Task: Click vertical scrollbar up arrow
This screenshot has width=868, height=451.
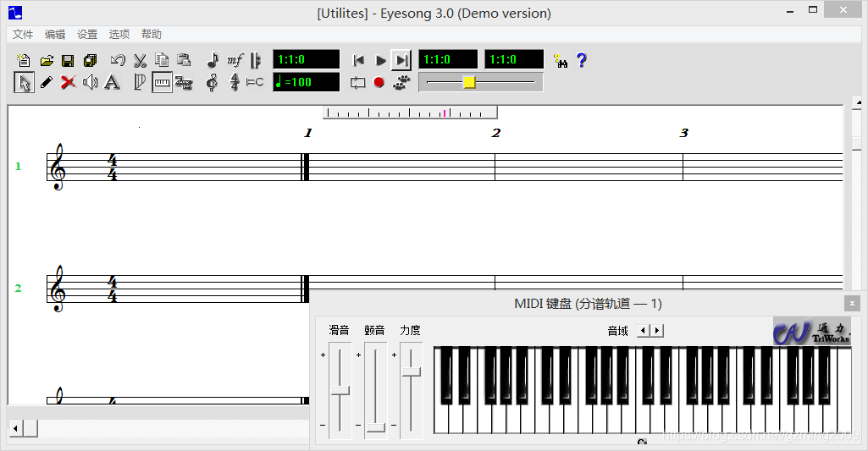Action: pyautogui.click(x=858, y=102)
